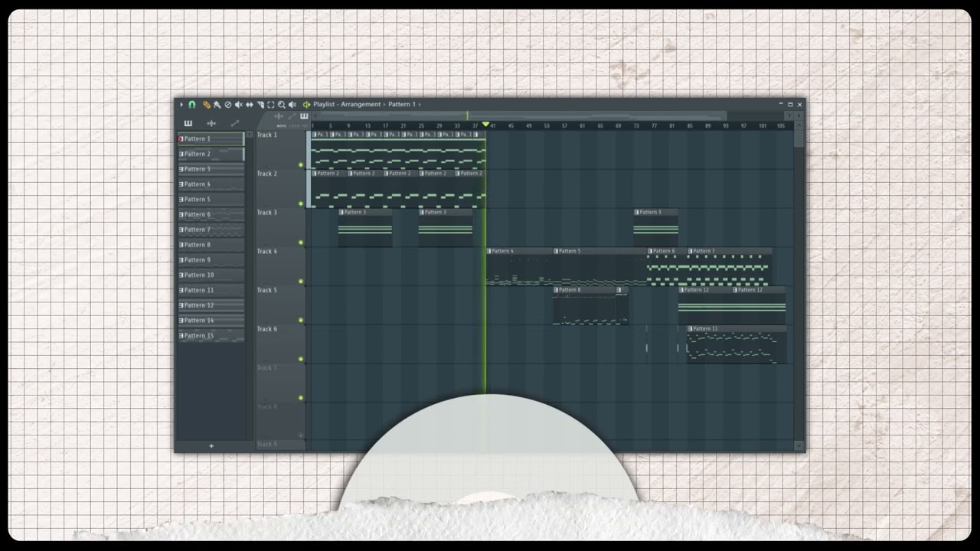Select Pattern 9 in picker list
Screen dimensions: 980x551
[211, 260]
